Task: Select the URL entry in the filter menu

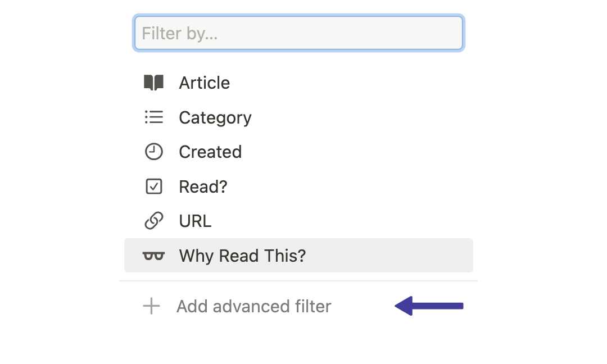Action: (x=194, y=220)
